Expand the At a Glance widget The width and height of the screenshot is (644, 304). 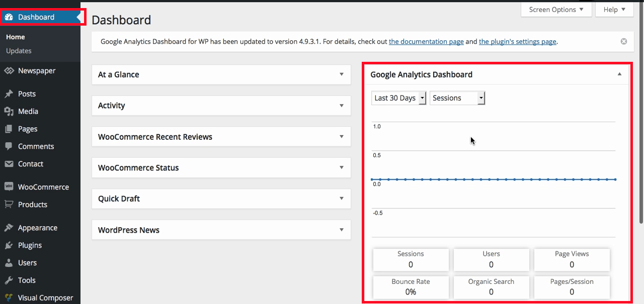tap(342, 74)
